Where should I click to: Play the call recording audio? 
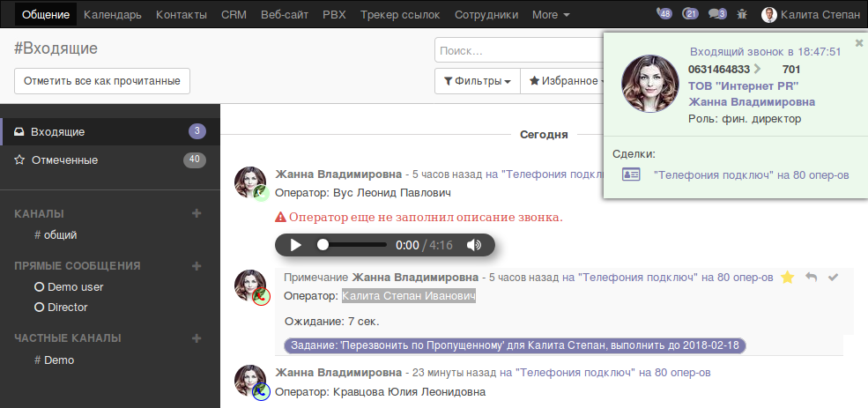(295, 245)
